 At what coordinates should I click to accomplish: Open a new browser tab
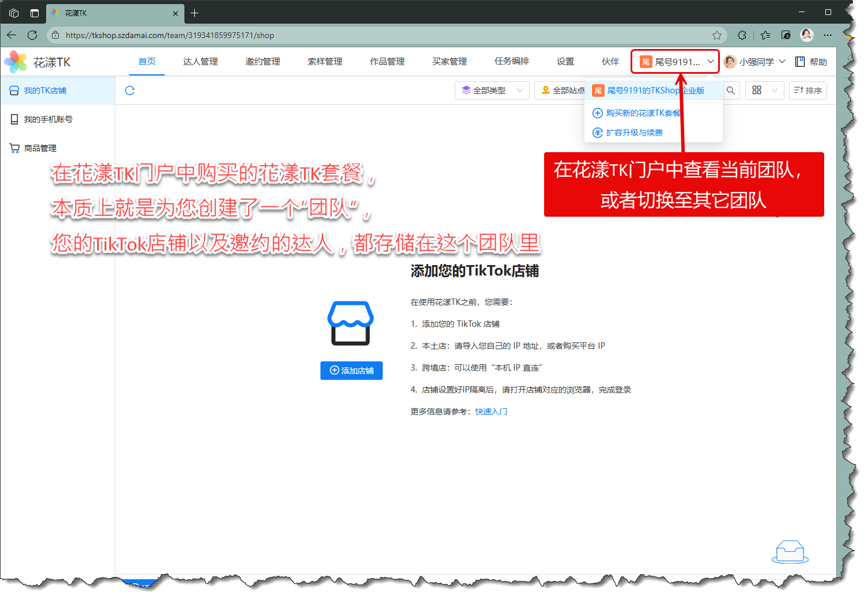[x=195, y=13]
